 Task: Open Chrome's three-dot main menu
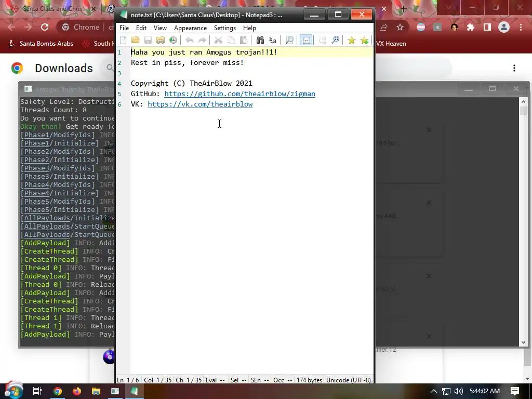click(x=521, y=27)
